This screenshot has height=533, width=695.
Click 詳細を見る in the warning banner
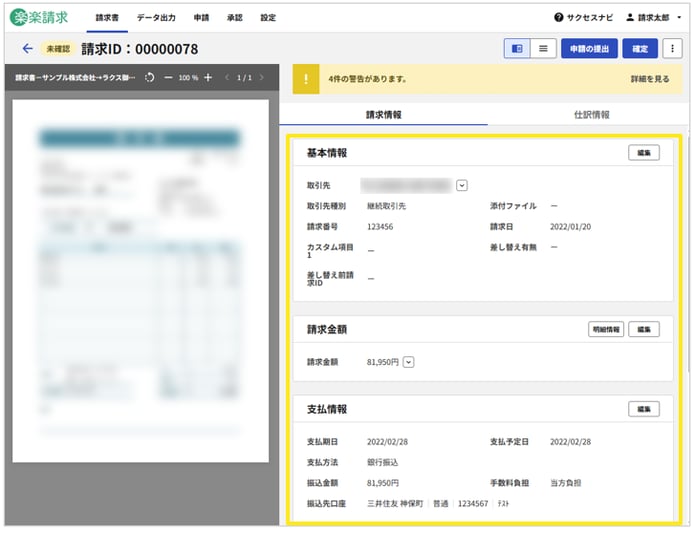pos(649,78)
